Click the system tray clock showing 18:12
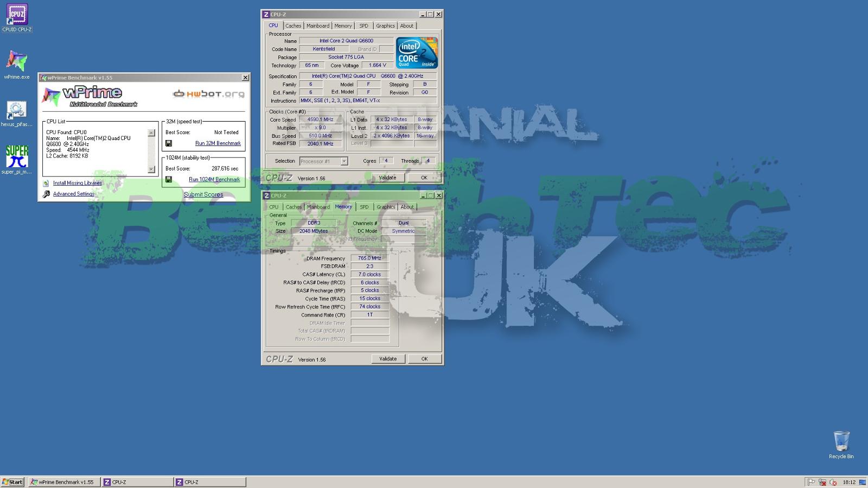 [x=849, y=482]
